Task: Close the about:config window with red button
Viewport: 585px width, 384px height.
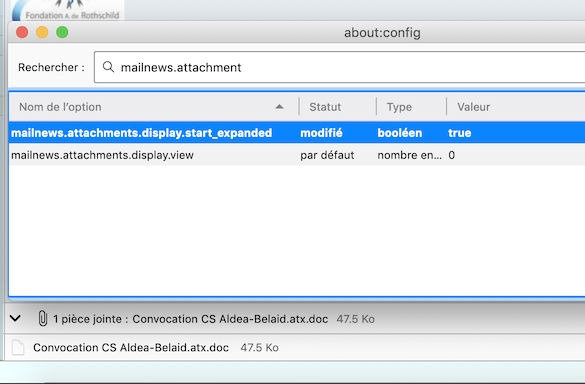Action: (x=22, y=32)
